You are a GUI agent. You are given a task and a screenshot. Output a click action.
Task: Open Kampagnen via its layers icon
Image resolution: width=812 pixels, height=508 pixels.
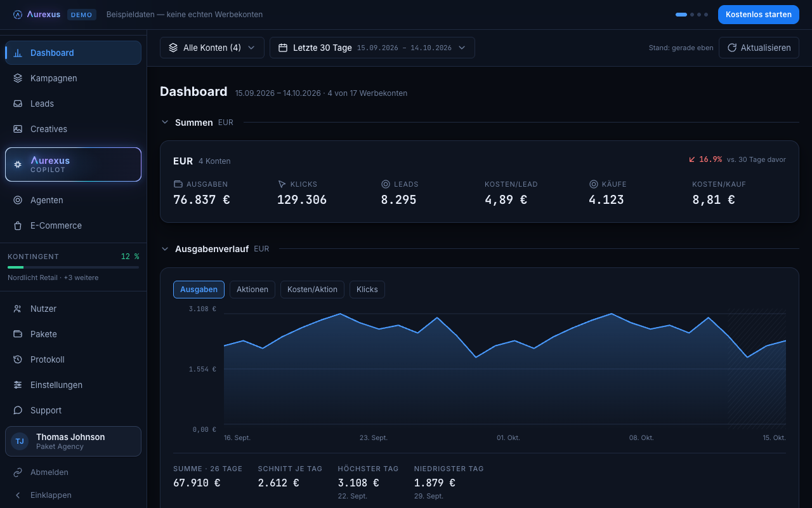18,78
